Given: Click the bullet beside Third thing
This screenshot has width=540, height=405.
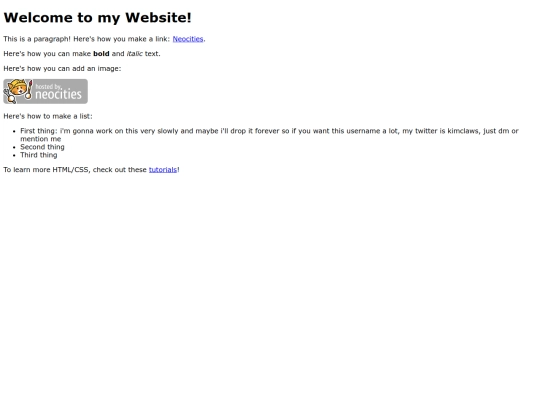Looking at the screenshot, I should click(x=14, y=155).
